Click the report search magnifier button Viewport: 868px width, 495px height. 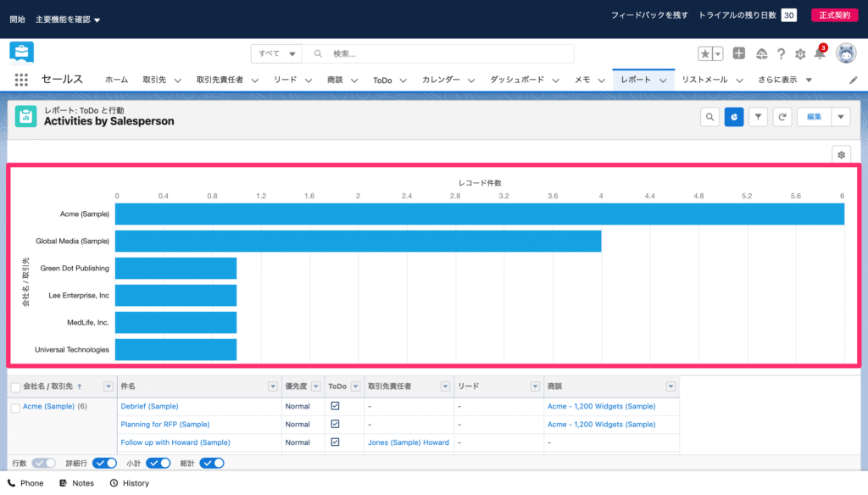click(709, 117)
